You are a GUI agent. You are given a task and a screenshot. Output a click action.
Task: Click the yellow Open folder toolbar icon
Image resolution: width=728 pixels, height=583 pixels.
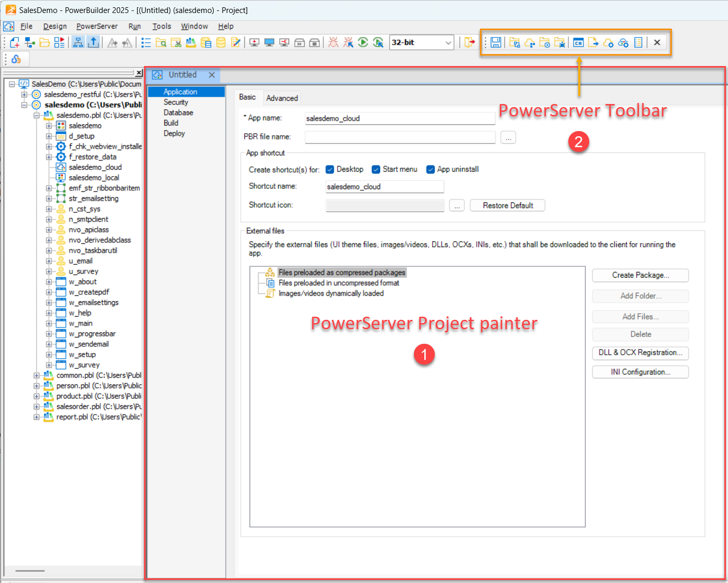[45, 43]
